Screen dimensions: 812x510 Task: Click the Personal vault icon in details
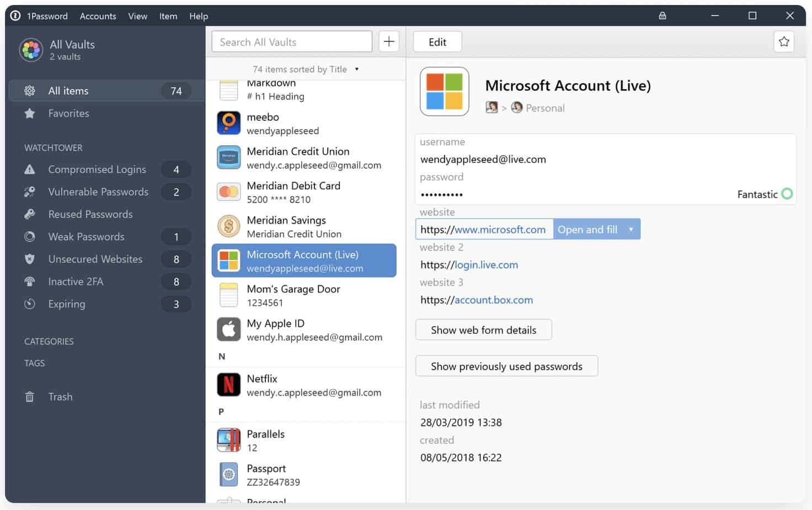[517, 108]
